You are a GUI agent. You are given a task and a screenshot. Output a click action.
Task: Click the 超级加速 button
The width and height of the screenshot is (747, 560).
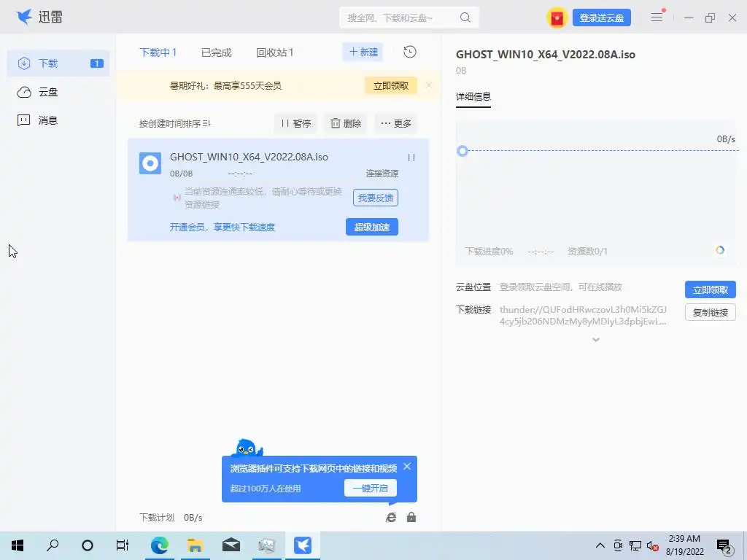click(372, 227)
